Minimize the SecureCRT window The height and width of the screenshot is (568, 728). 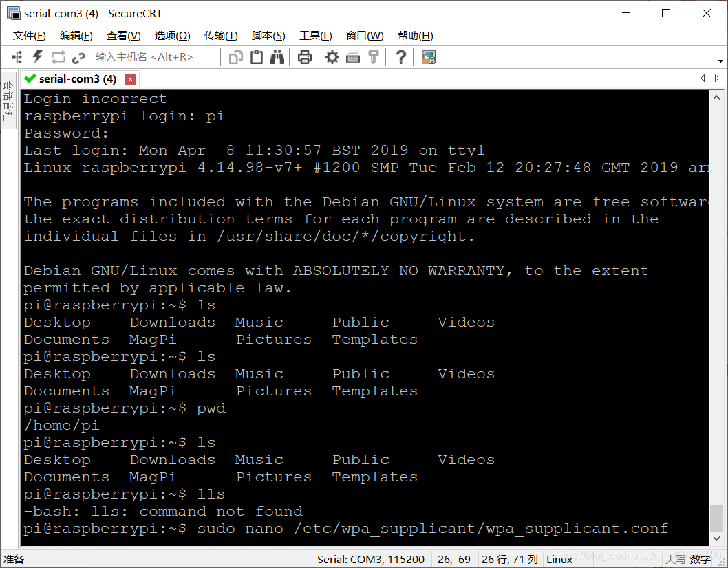626,14
